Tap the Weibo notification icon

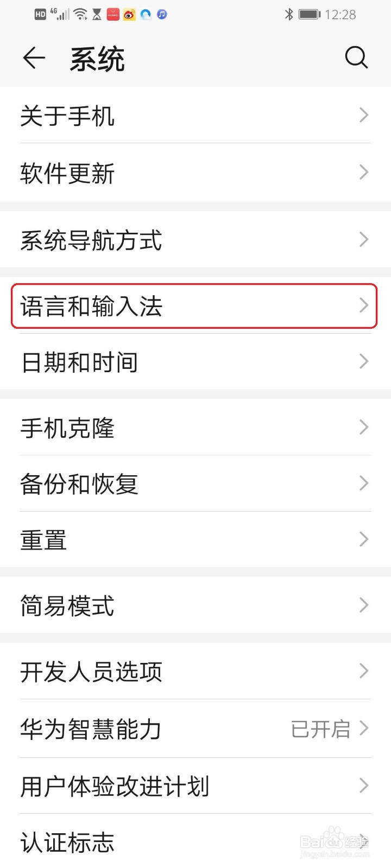[129, 15]
